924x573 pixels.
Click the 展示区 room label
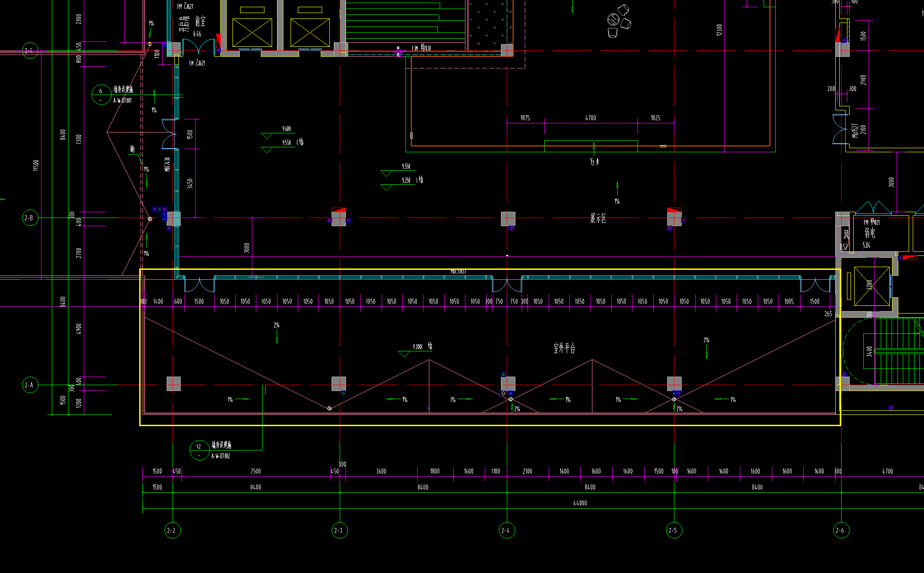[598, 218]
